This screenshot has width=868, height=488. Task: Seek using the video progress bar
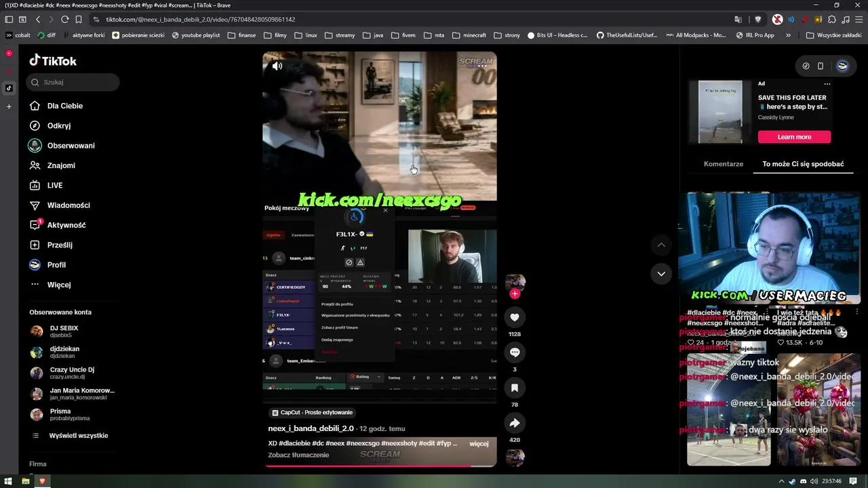[x=380, y=466]
